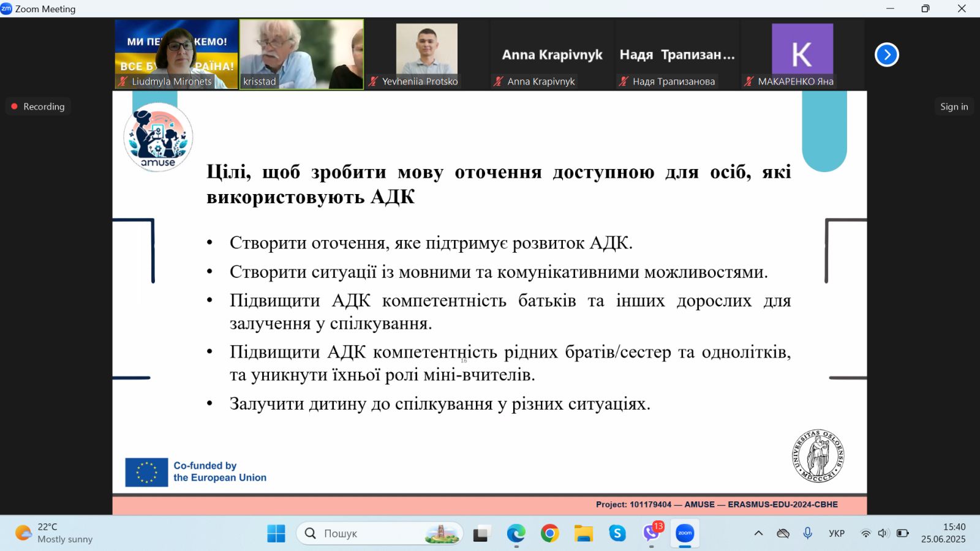This screenshot has width=980, height=551.
Task: Open Microsoft Edge from taskbar
Action: (516, 533)
